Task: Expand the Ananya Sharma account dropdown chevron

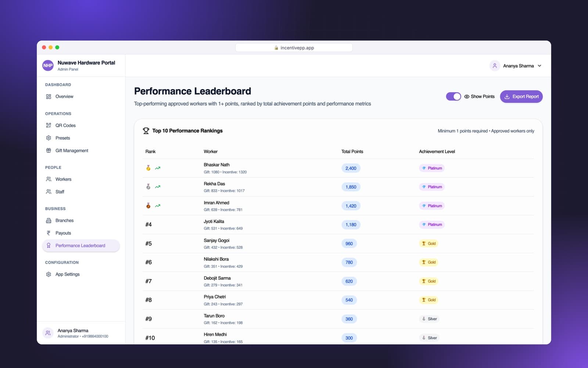Action: [x=539, y=66]
